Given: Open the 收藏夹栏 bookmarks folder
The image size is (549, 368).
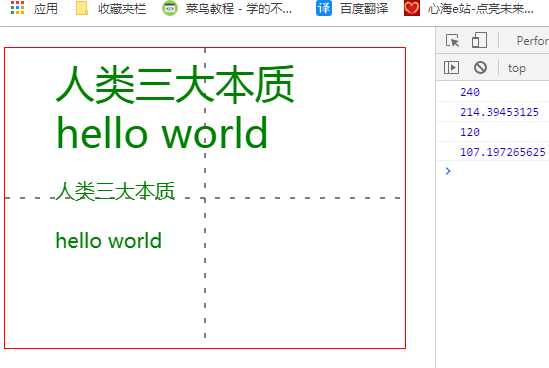Looking at the screenshot, I should tap(111, 8).
